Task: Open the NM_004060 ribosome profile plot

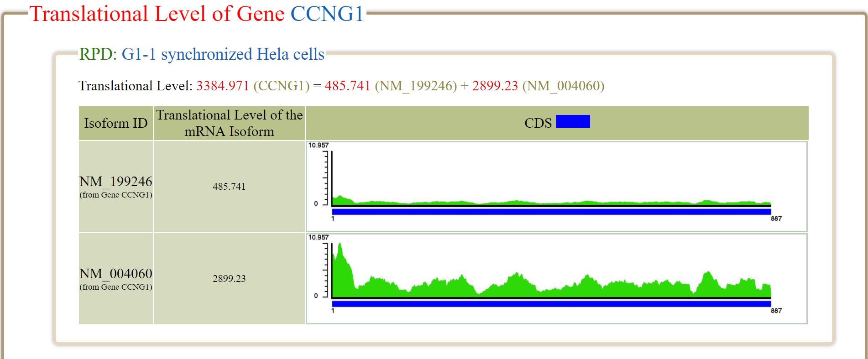Action: click(557, 278)
